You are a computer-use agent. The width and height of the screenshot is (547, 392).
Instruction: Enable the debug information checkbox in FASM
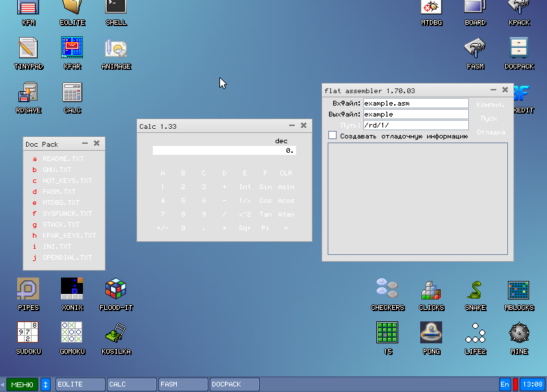332,136
